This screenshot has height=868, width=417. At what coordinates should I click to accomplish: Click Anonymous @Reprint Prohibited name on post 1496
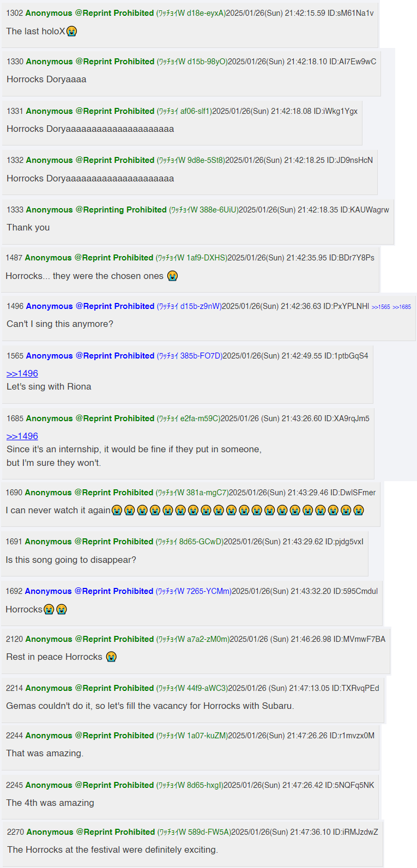point(90,306)
